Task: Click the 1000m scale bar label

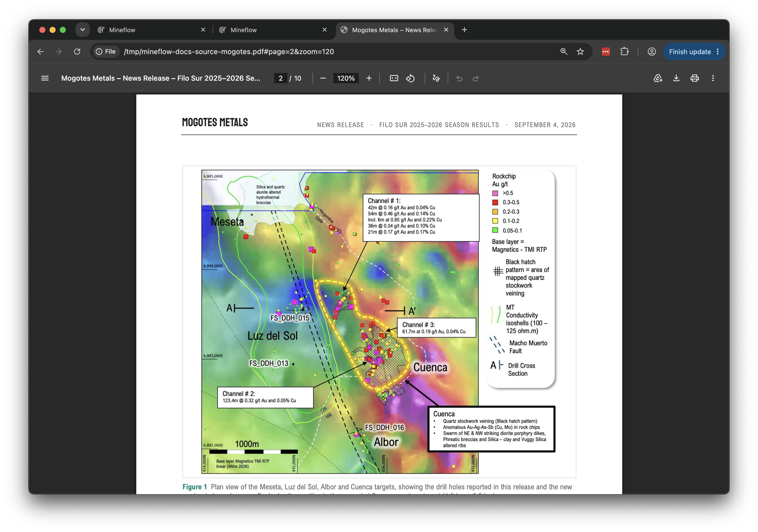Action: pyautogui.click(x=247, y=444)
